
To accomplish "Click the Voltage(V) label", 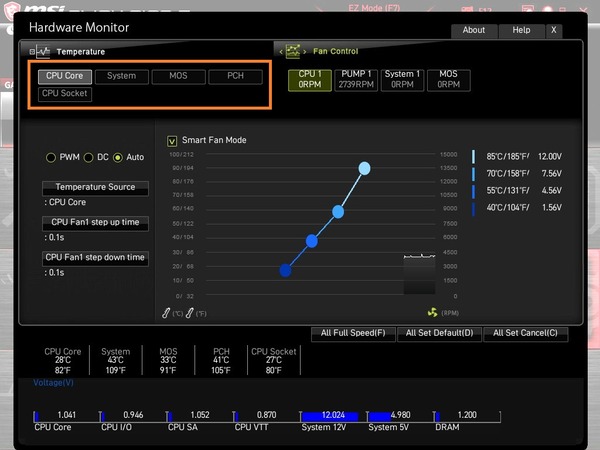I will pyautogui.click(x=53, y=383).
